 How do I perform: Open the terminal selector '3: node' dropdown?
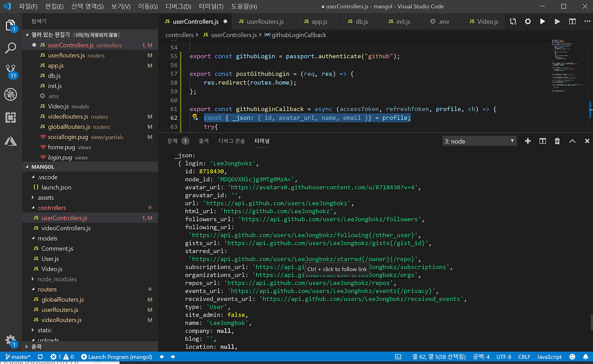[479, 141]
